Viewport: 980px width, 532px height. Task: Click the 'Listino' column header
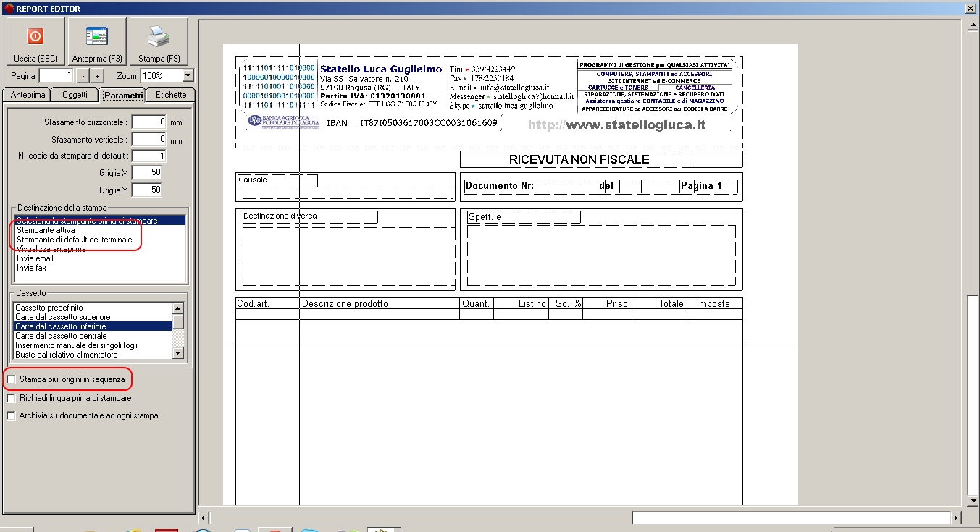coord(532,304)
